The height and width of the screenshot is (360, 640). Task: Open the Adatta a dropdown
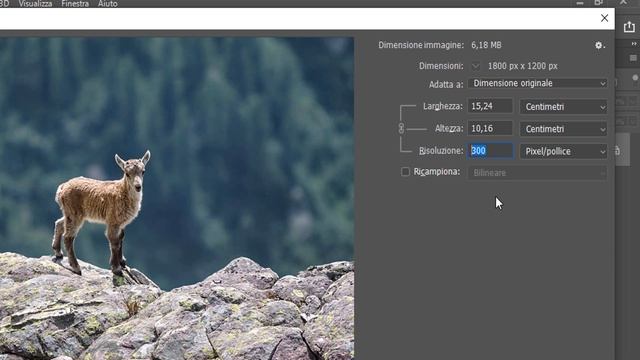click(x=538, y=83)
